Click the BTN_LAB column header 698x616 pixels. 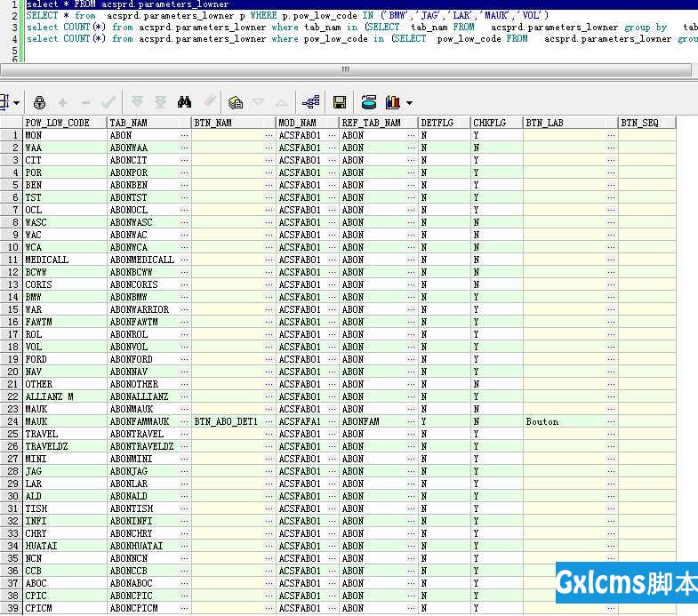coord(571,123)
